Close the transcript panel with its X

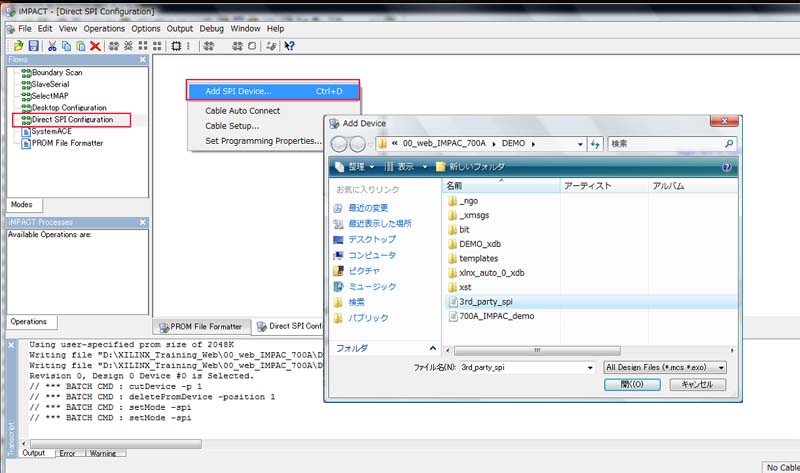coord(11,345)
